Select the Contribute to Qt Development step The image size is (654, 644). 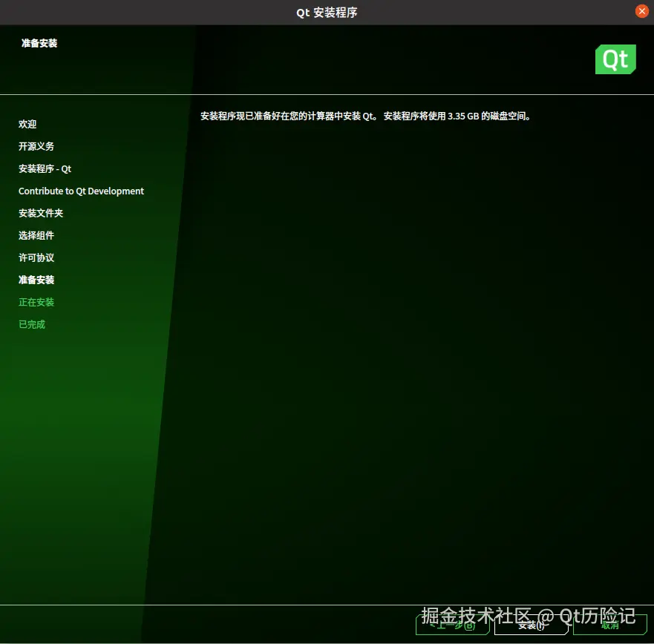(82, 191)
